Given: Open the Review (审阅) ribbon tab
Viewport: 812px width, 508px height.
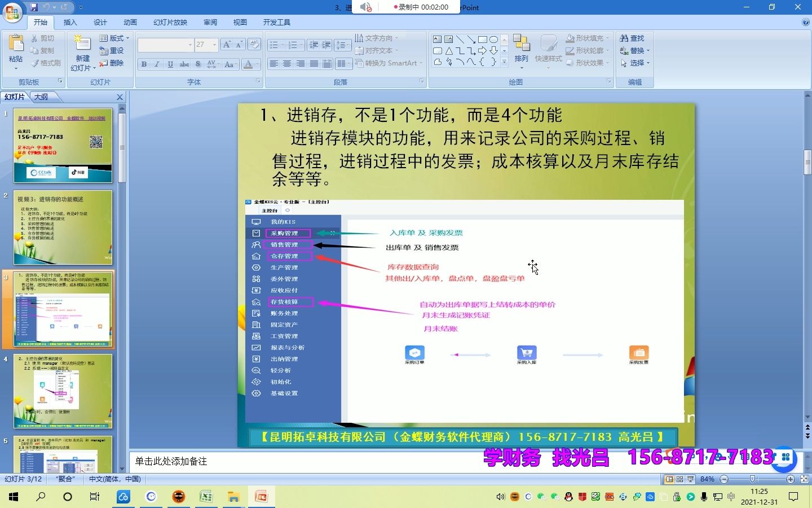Looking at the screenshot, I should [210, 22].
